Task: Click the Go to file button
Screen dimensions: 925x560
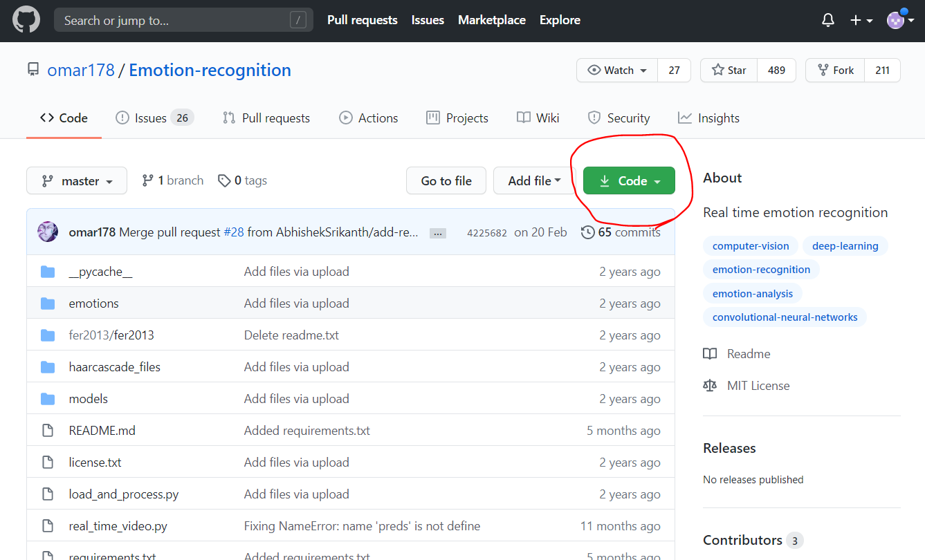Action: pyautogui.click(x=446, y=180)
